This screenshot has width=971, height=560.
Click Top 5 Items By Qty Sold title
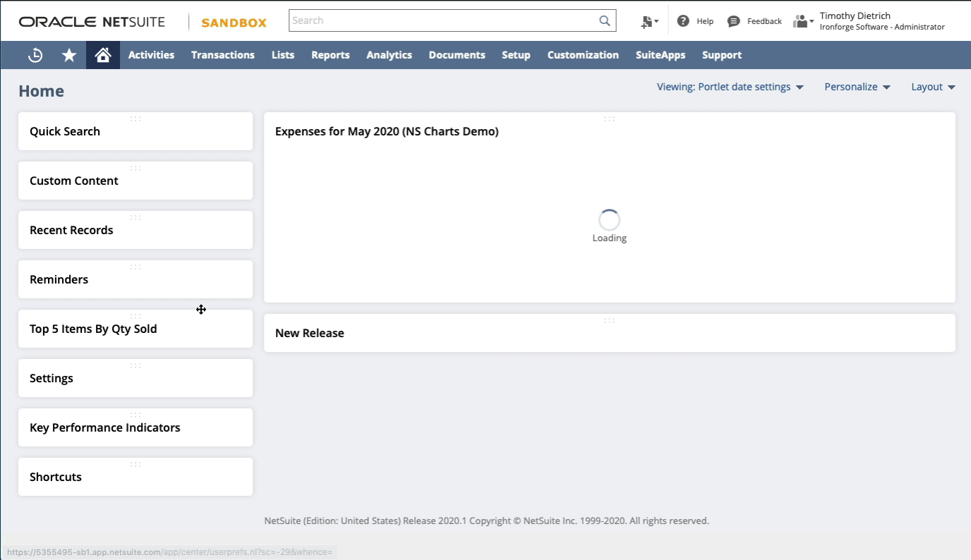coord(93,329)
